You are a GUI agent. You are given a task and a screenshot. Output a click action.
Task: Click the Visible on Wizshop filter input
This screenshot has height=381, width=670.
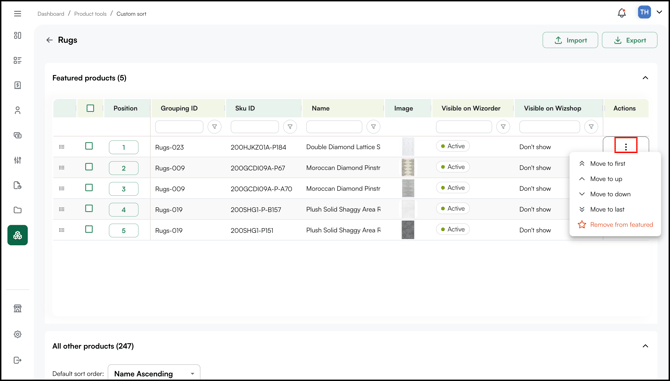[x=550, y=126]
